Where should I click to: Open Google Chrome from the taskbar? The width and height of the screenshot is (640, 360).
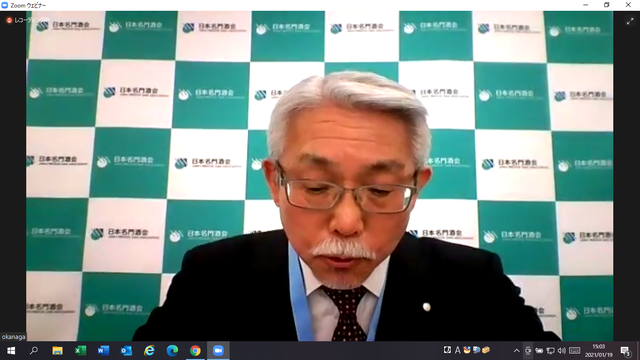coord(195,351)
